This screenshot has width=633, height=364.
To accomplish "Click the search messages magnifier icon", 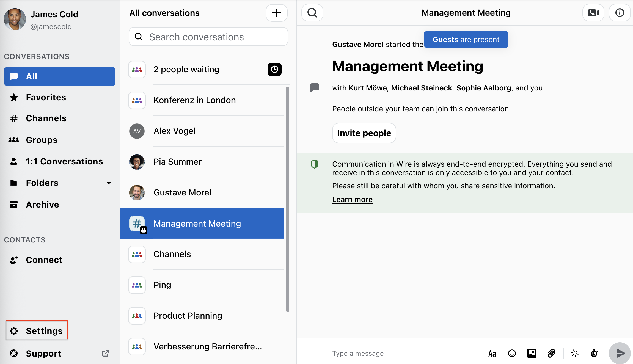I will pos(312,13).
